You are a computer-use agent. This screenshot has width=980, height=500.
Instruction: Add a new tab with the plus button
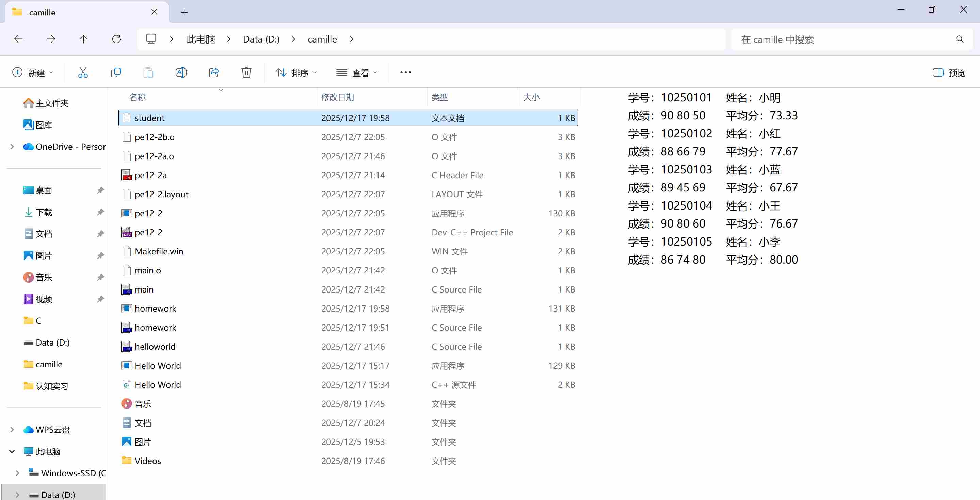tap(184, 12)
